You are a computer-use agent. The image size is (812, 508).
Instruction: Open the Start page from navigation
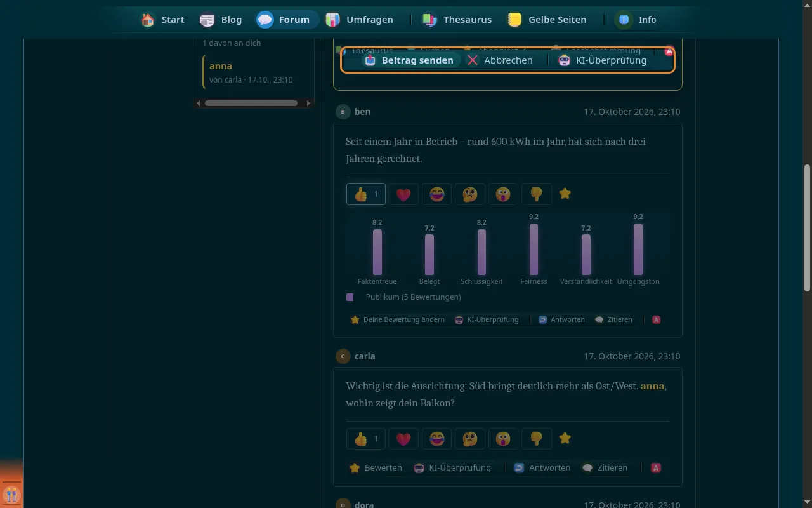(163, 20)
